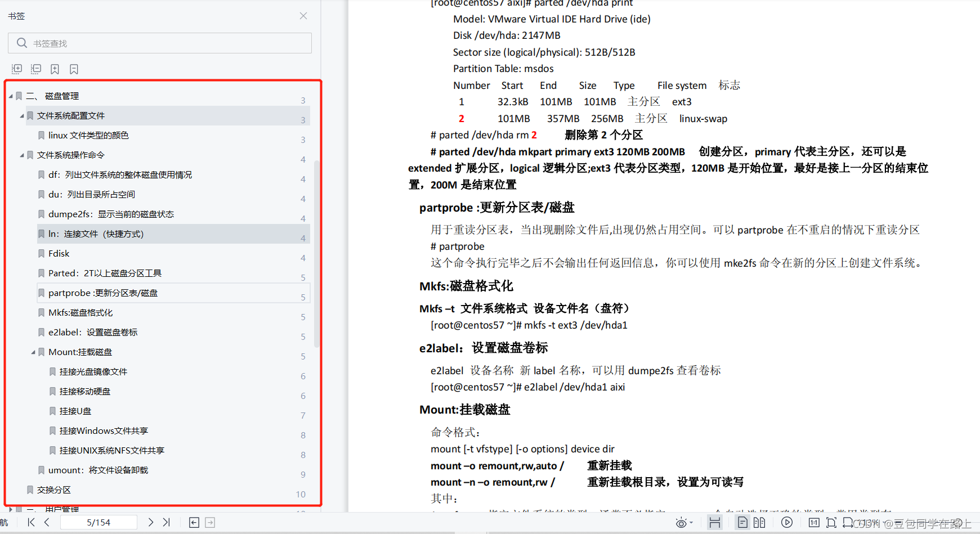Image resolution: width=980 pixels, height=534 pixels.
Task: Open bookmark du: 列出目录所占空间
Action: (x=92, y=195)
